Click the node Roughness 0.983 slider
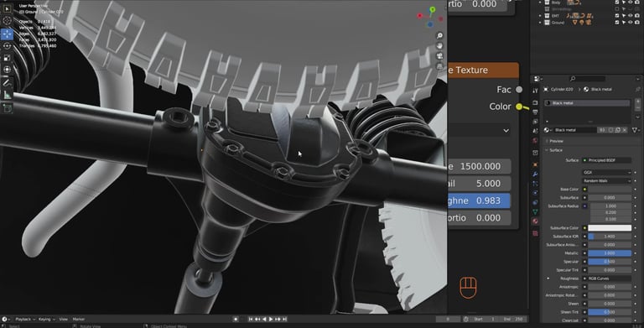The width and height of the screenshot is (644, 328). point(480,200)
